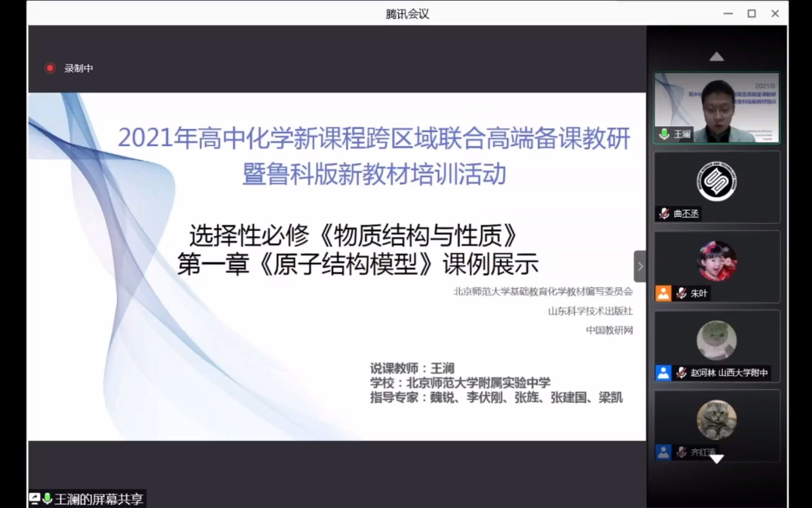Screen dimensions: 812x508
Task: Click the right chevron on the shared slide
Action: point(640,266)
